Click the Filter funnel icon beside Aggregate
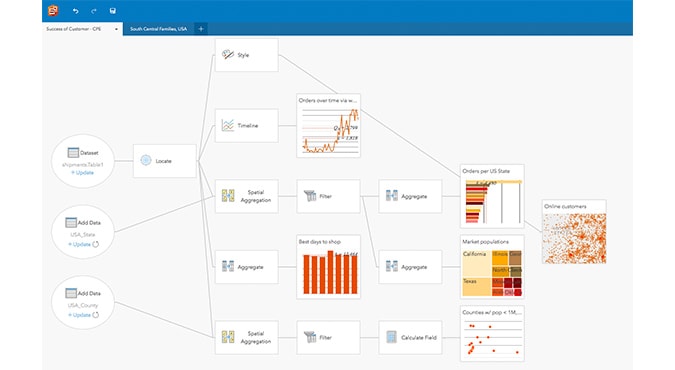Viewport: 675px width, 370px height. [x=310, y=196]
